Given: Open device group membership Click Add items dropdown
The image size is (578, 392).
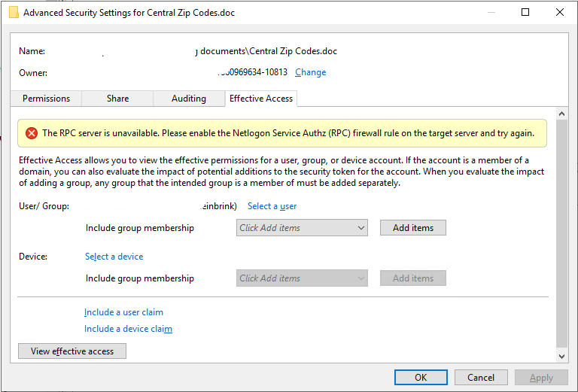Looking at the screenshot, I should coord(302,278).
